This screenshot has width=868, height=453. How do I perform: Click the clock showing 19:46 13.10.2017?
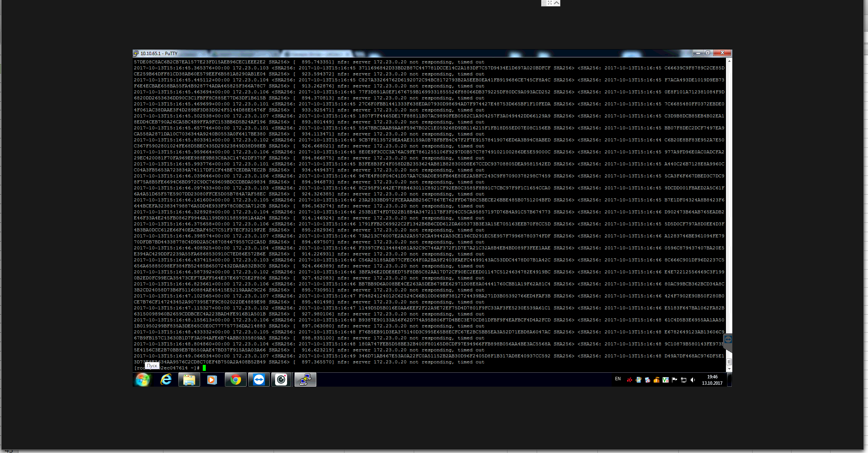(712, 380)
